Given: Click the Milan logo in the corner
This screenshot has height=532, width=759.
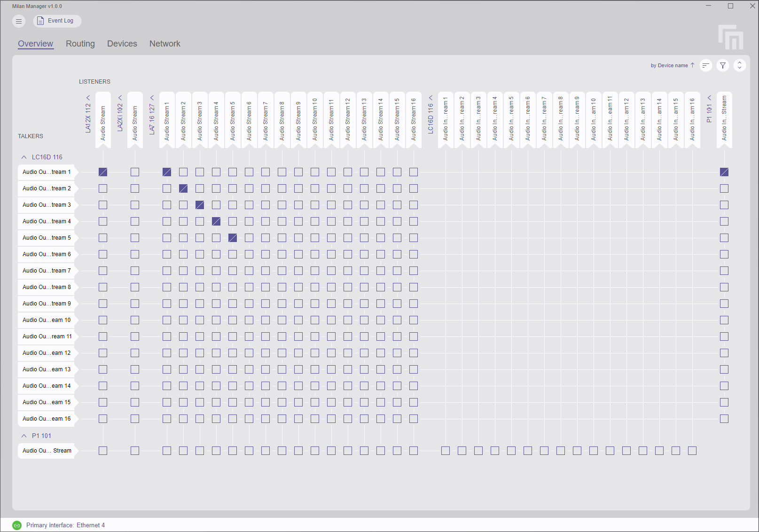Looking at the screenshot, I should click(731, 37).
